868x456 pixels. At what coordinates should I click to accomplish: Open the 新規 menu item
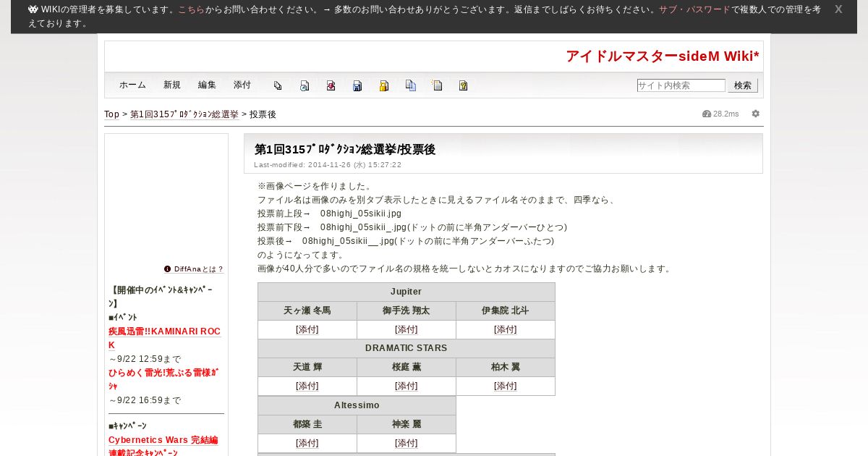[172, 85]
